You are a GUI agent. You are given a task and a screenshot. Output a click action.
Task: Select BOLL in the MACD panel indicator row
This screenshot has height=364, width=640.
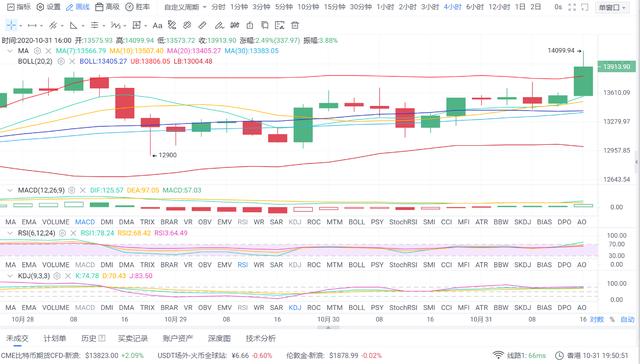tap(356, 222)
